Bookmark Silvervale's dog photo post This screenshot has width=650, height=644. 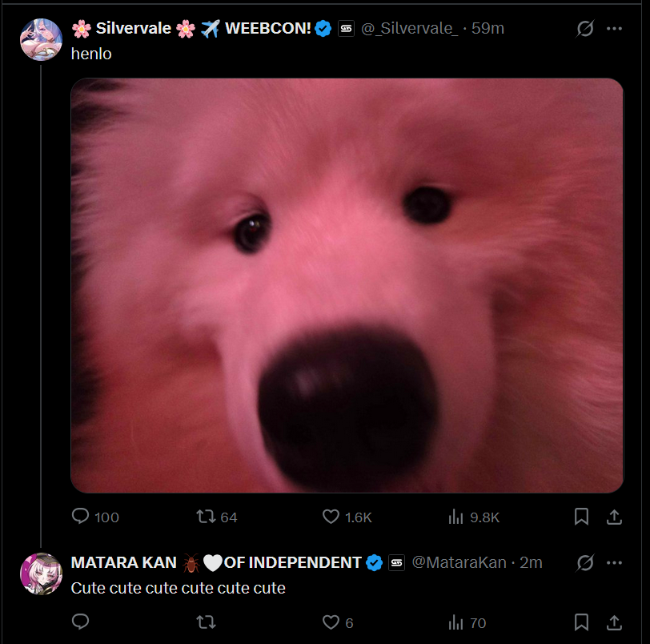point(581,517)
